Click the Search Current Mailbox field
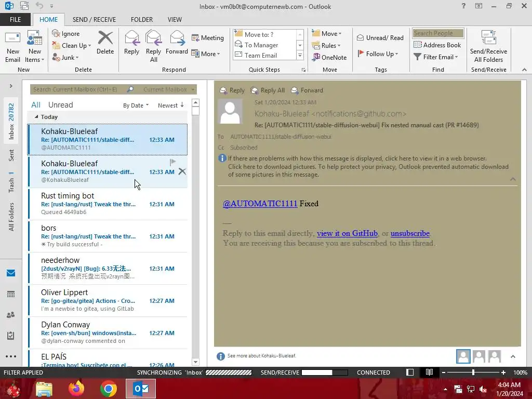The height and width of the screenshot is (399, 532). click(x=79, y=89)
